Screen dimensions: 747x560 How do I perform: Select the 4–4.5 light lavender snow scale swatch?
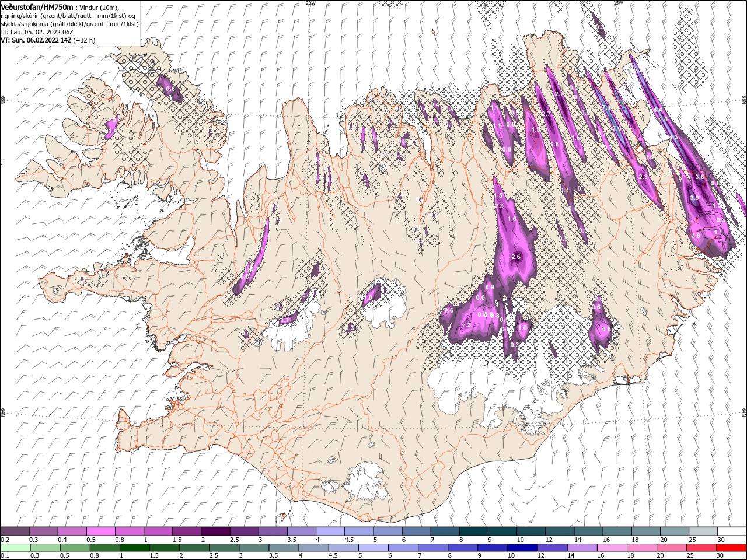[330, 531]
